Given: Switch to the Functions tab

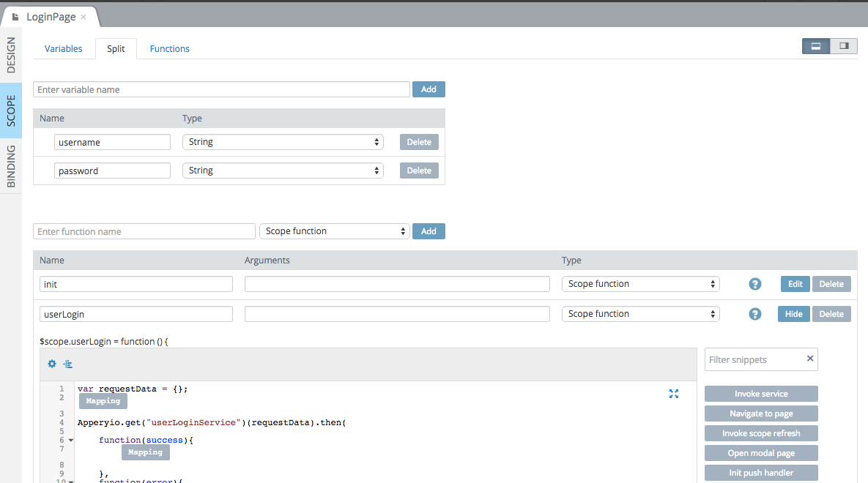Looking at the screenshot, I should tap(170, 49).
